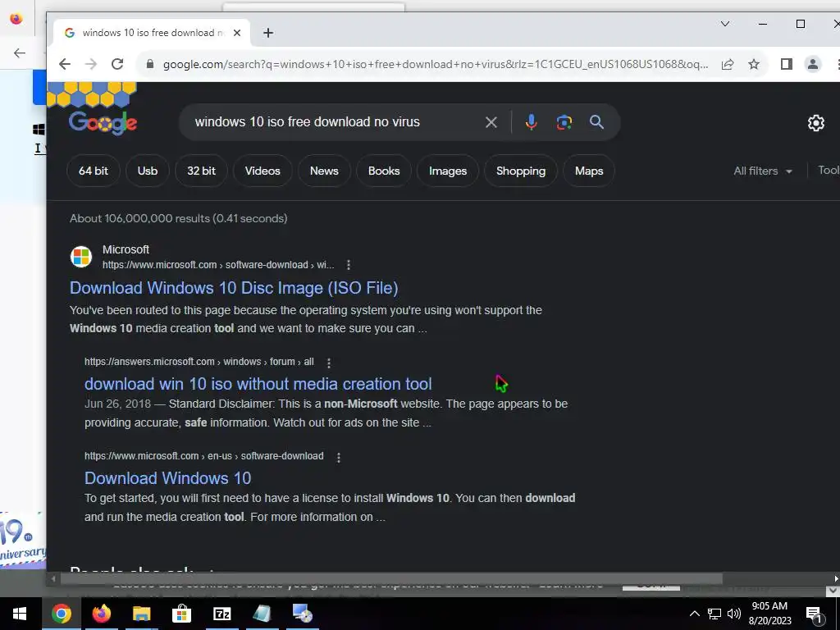Share this page from the address bar
The height and width of the screenshot is (630, 840).
[728, 64]
